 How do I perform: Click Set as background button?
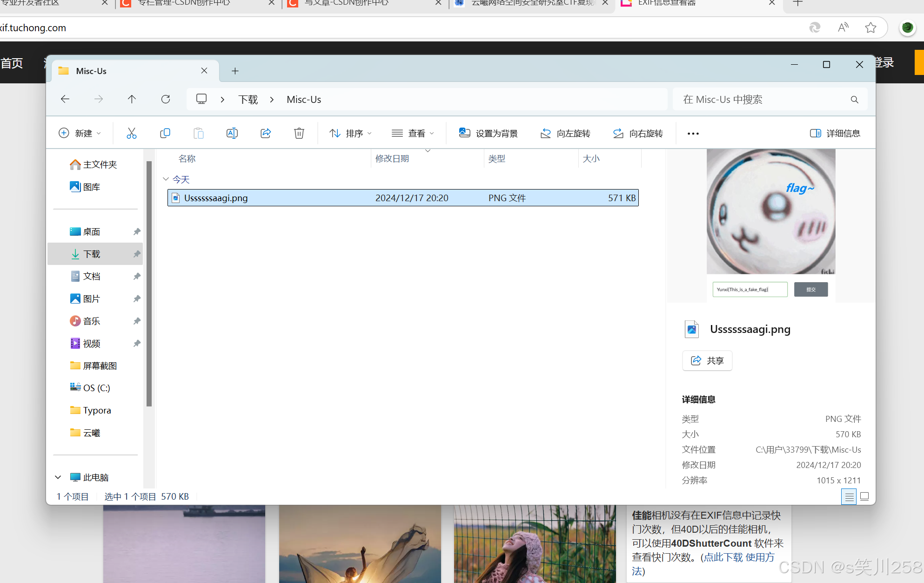(x=489, y=134)
